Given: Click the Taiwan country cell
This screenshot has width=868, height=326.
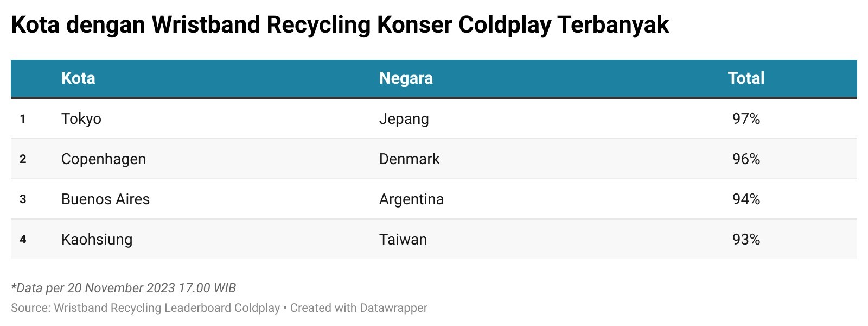Looking at the screenshot, I should pos(403,240).
